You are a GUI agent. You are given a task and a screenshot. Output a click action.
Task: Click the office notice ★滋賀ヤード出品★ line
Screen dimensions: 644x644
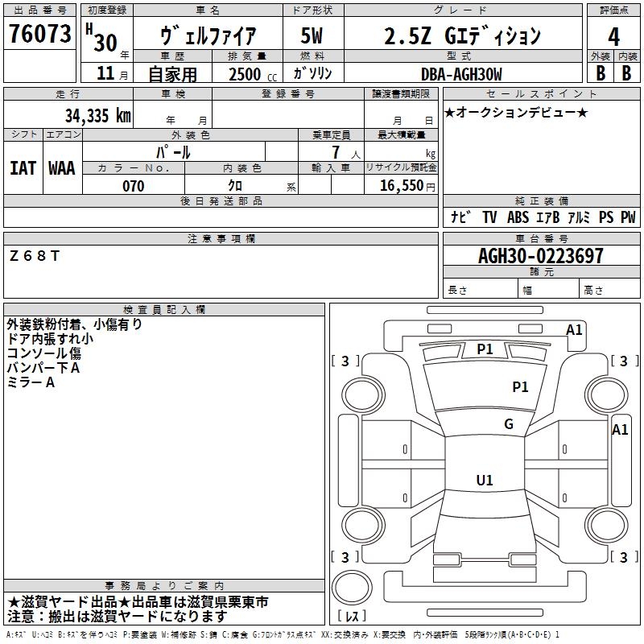click(138, 602)
